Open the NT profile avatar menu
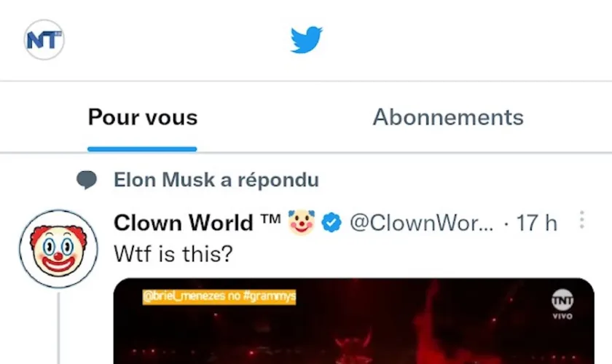 tap(44, 40)
